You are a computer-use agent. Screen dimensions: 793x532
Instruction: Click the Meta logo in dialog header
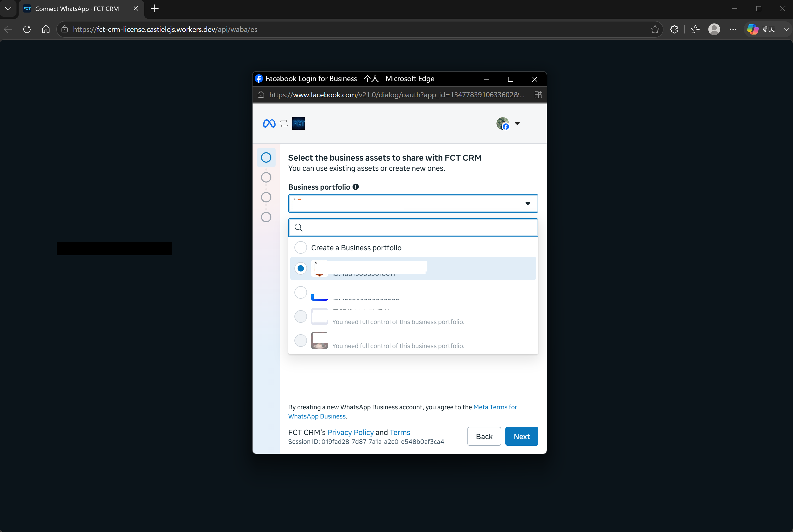[x=269, y=123]
